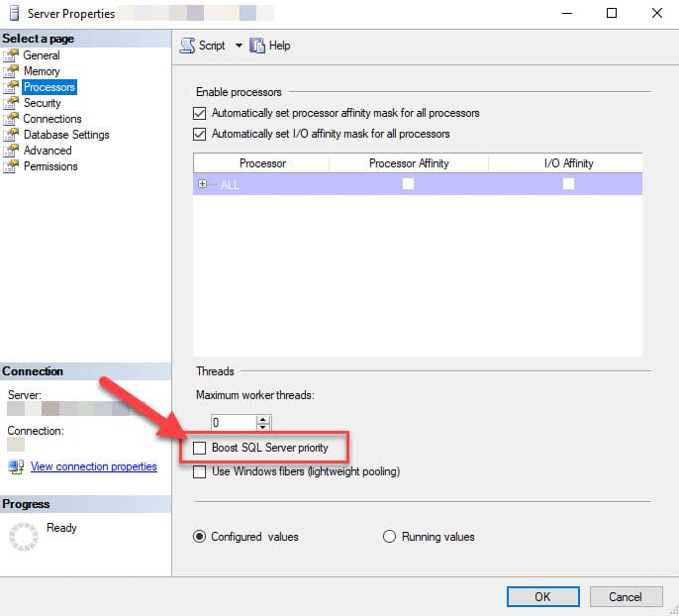
Task: Click the Script button label
Action: pos(212,46)
